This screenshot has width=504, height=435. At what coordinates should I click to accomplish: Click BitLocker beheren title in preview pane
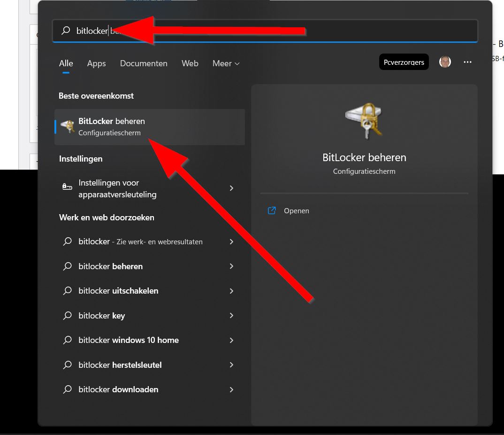point(364,158)
